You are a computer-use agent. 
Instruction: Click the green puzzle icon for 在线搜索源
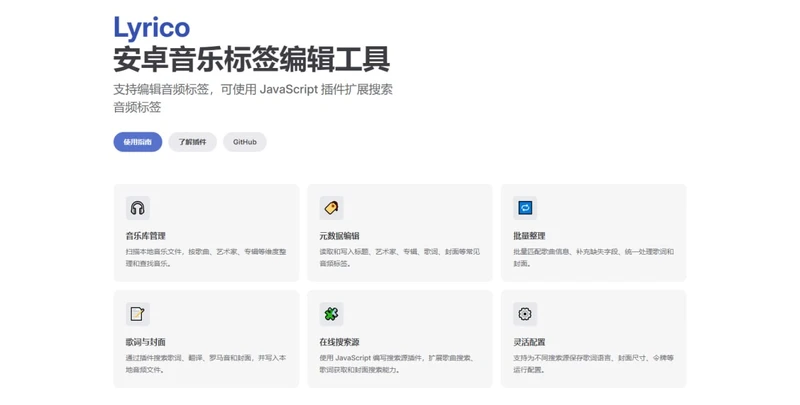332,314
